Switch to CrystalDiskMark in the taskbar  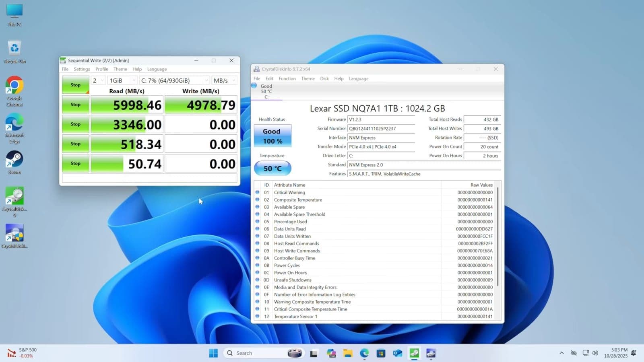414,353
